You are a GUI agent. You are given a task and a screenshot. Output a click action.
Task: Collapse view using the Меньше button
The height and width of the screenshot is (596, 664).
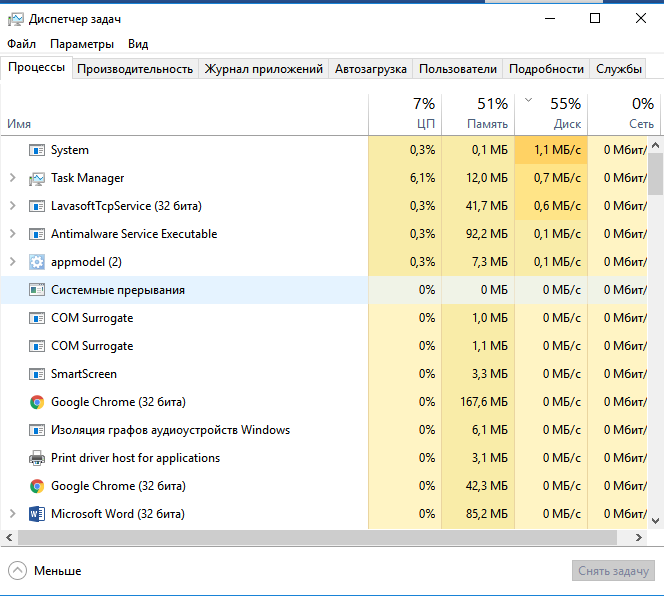46,571
